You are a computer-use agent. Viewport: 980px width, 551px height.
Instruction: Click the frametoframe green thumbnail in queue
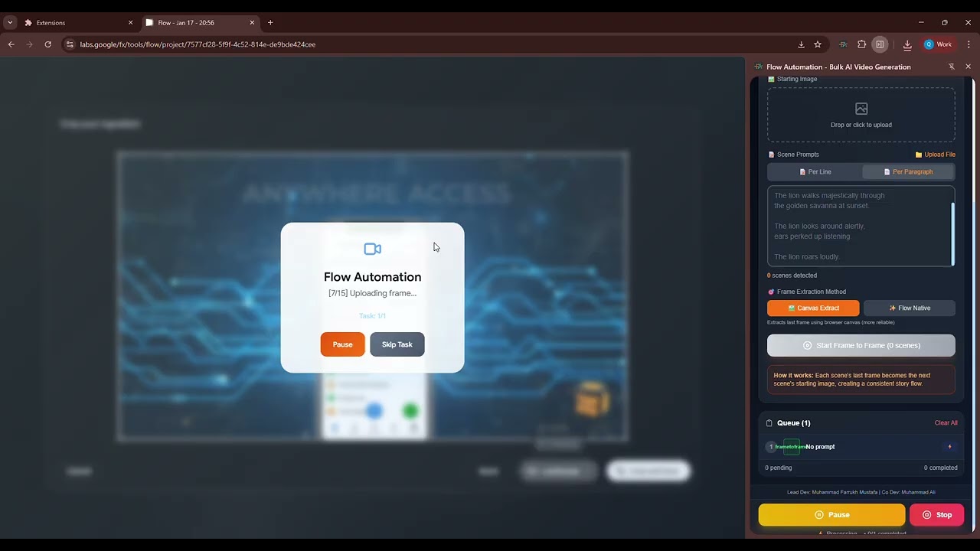[x=791, y=447]
